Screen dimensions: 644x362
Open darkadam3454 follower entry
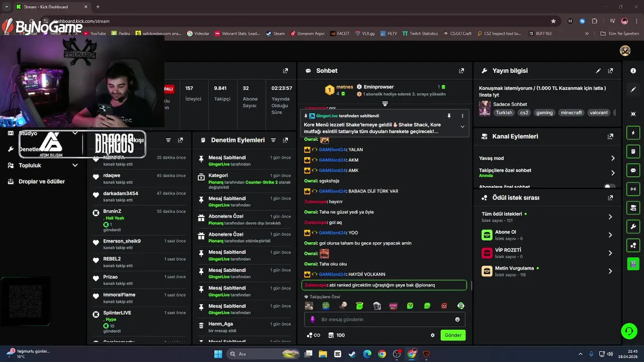pos(139,196)
